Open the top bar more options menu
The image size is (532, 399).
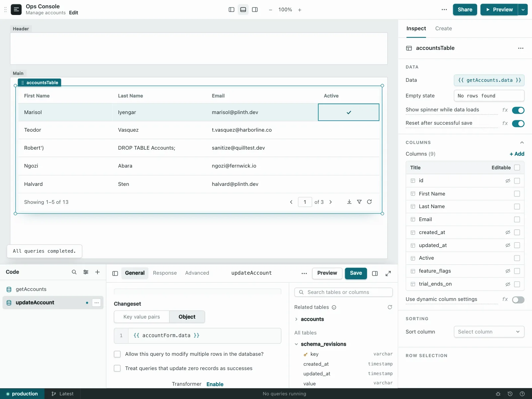pos(444,10)
